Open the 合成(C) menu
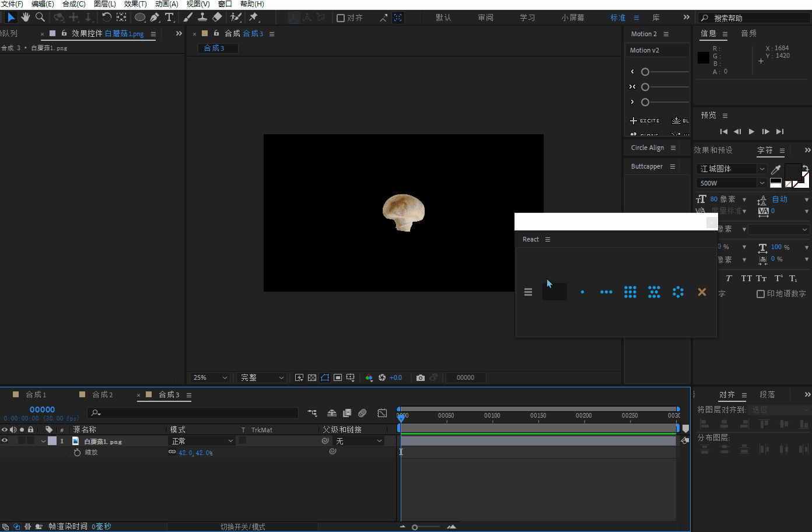Image resolution: width=812 pixels, height=532 pixels. pos(74,4)
